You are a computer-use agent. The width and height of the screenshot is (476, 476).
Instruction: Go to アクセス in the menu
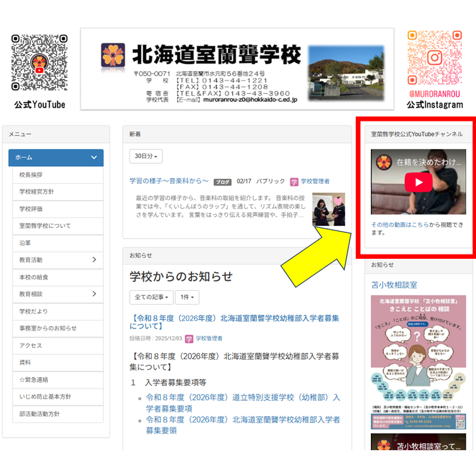(31, 346)
